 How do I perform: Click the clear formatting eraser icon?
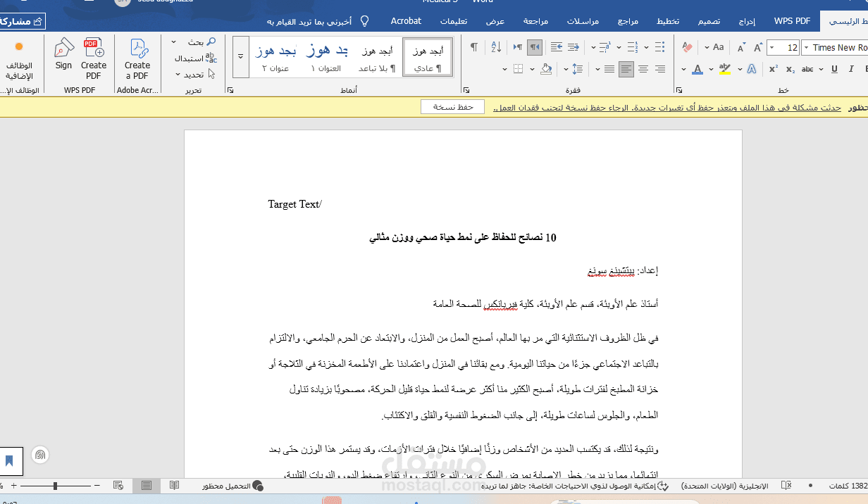(x=688, y=47)
